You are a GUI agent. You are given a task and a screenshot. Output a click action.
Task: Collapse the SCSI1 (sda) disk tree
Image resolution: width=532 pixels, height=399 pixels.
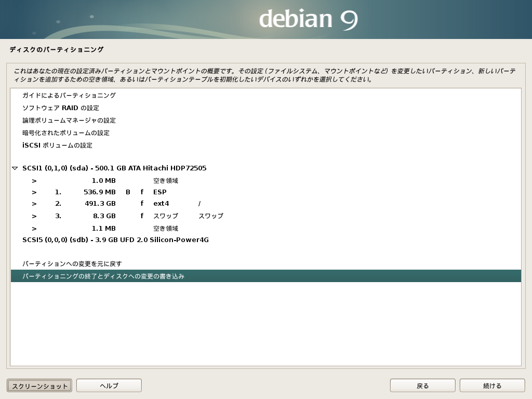15,168
